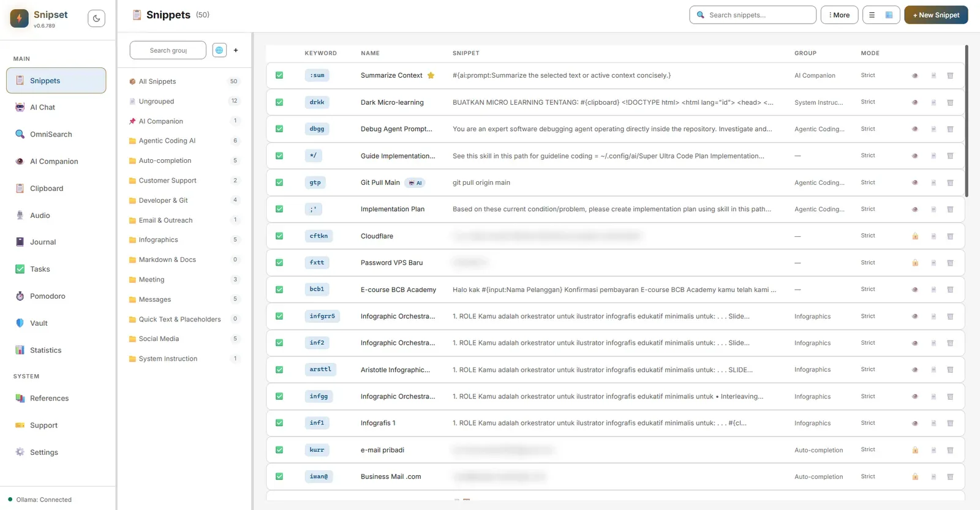980x510 pixels.
Task: Click the Snipset app logo
Action: [x=20, y=18]
